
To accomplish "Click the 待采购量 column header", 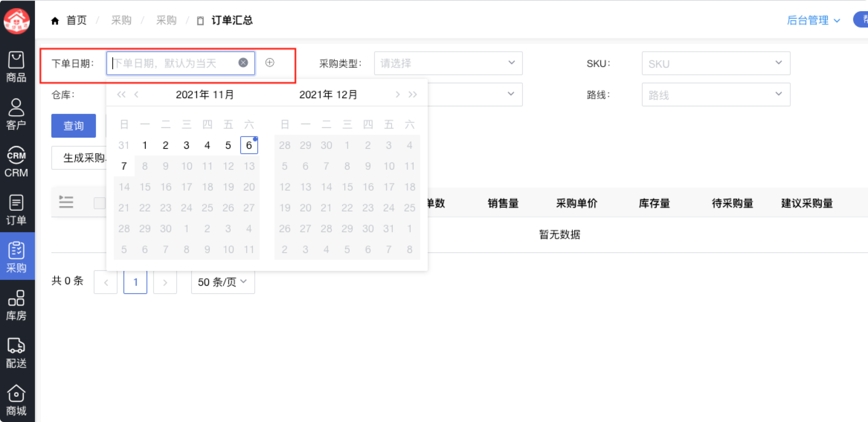I will (732, 203).
